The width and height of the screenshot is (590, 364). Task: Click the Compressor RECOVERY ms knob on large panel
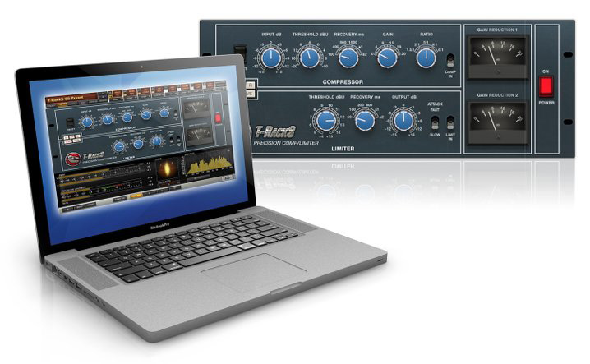pyautogui.click(x=348, y=58)
